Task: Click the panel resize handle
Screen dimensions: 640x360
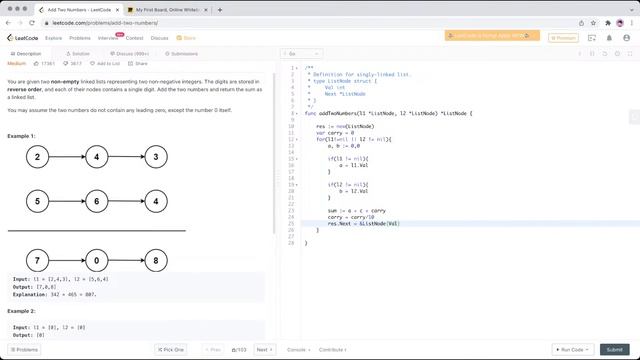Action: (x=278, y=178)
